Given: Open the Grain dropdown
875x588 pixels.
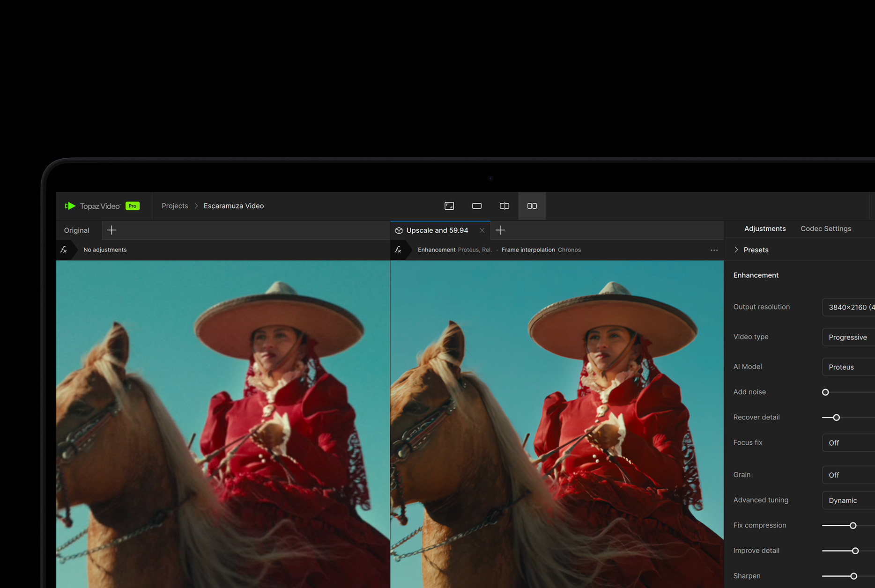Looking at the screenshot, I should (848, 475).
